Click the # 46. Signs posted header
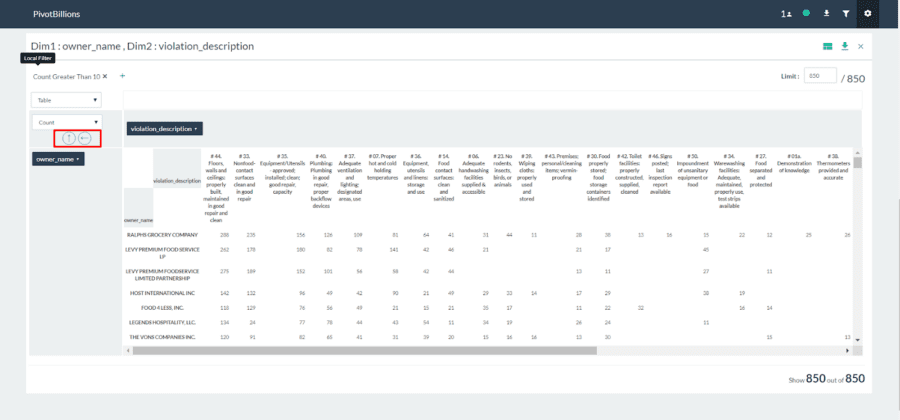Viewport: 900px width, 420px height. click(x=661, y=174)
